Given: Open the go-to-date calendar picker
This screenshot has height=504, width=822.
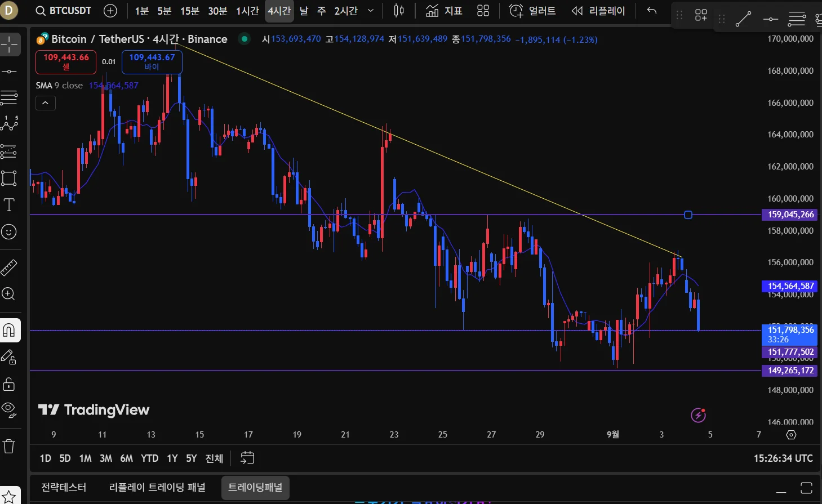Looking at the screenshot, I should click(x=247, y=458).
